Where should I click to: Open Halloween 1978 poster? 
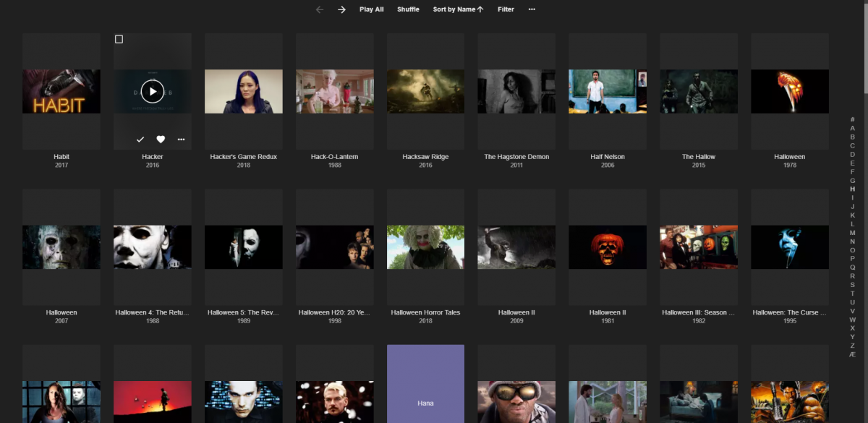pyautogui.click(x=790, y=91)
